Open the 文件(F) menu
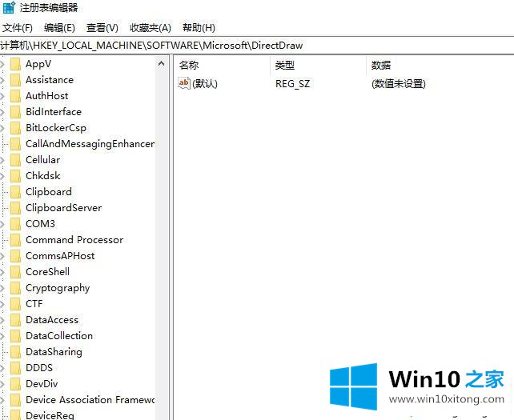This screenshot has width=514, height=420. pyautogui.click(x=18, y=28)
